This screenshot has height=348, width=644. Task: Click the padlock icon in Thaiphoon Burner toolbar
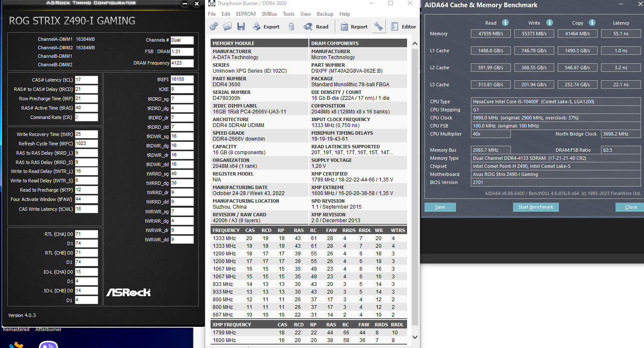pyautogui.click(x=291, y=27)
